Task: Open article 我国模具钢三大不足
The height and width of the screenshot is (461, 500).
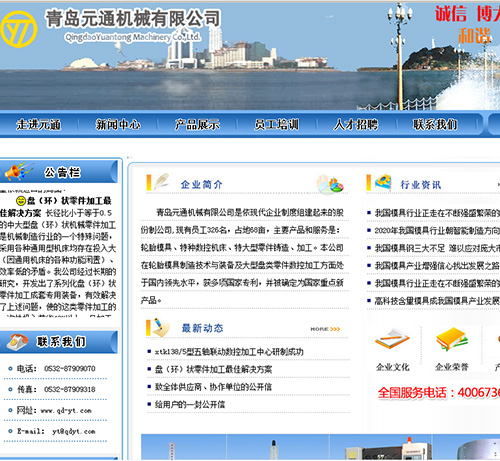Action: coord(437,248)
